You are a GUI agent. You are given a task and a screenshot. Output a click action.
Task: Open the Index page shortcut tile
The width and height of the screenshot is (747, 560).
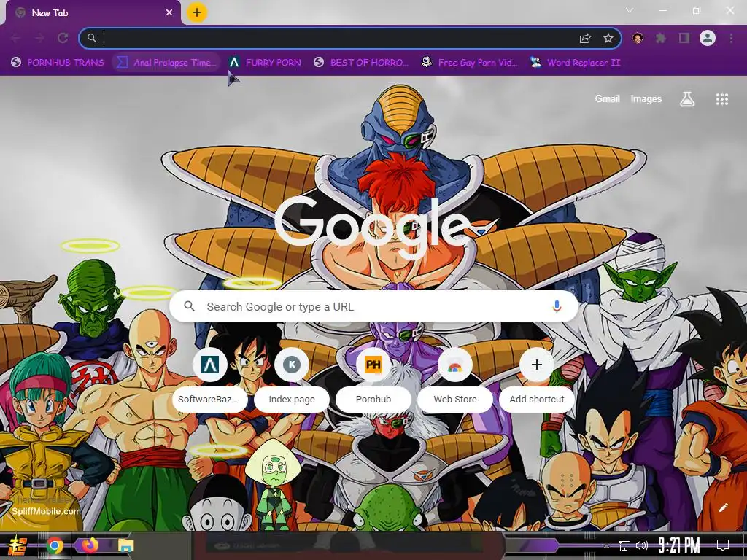pyautogui.click(x=292, y=378)
